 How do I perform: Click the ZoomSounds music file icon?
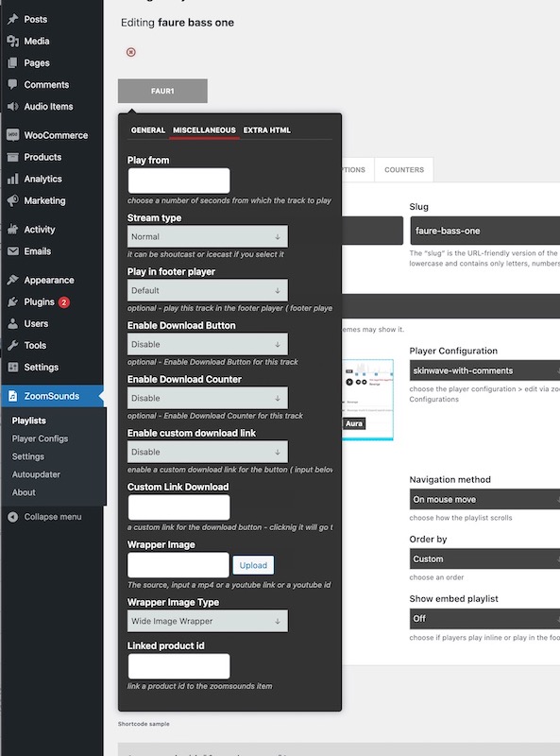(13, 396)
